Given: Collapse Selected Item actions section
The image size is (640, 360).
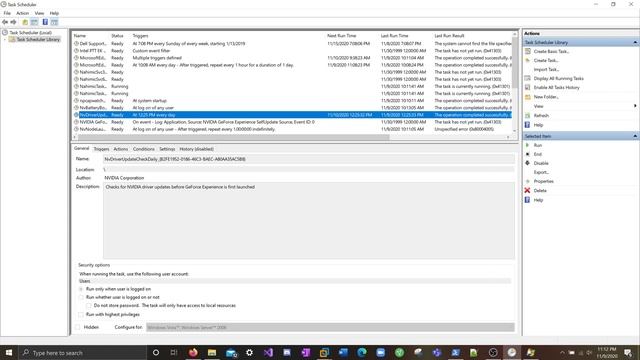Looking at the screenshot, I should tap(635, 136).
